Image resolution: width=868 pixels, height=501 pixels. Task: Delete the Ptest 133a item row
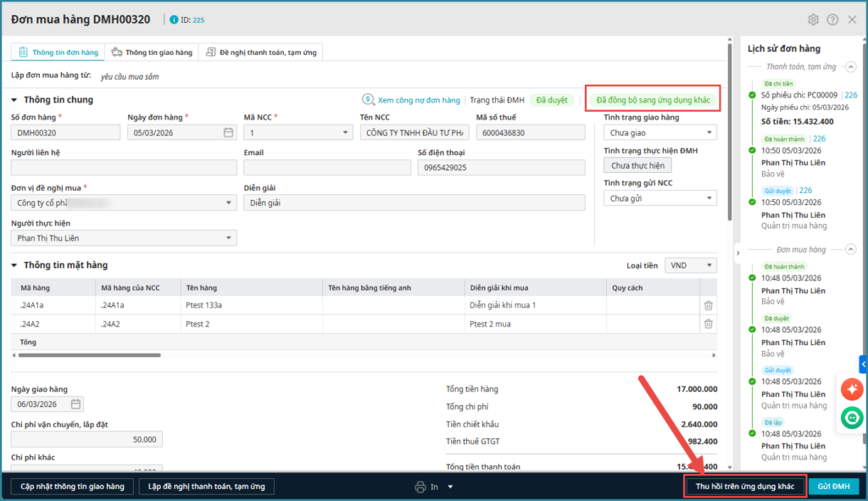pyautogui.click(x=709, y=305)
